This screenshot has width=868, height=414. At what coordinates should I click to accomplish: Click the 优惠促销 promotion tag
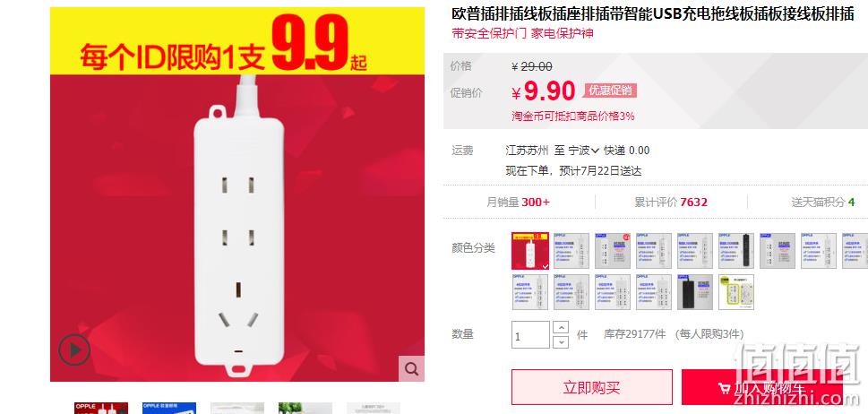click(x=609, y=91)
